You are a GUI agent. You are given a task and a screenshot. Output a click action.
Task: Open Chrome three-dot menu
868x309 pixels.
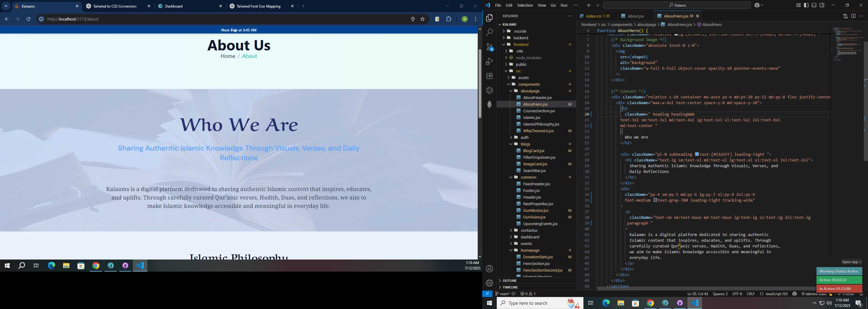[476, 19]
